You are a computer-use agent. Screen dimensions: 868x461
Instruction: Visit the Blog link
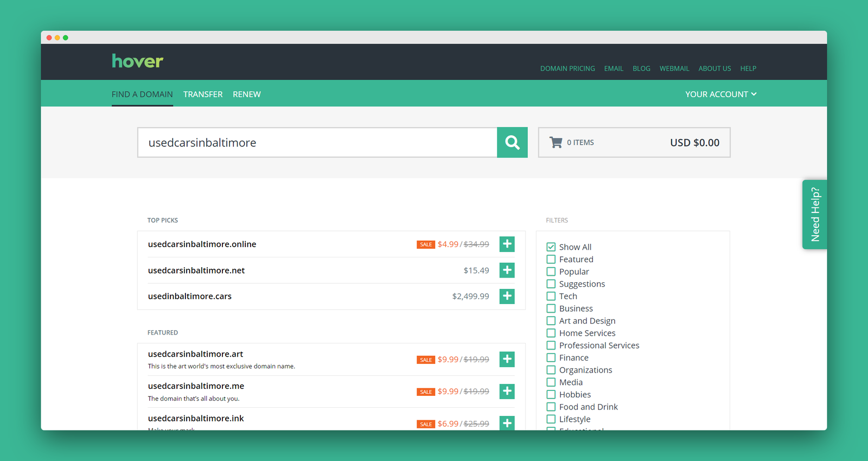pos(641,68)
